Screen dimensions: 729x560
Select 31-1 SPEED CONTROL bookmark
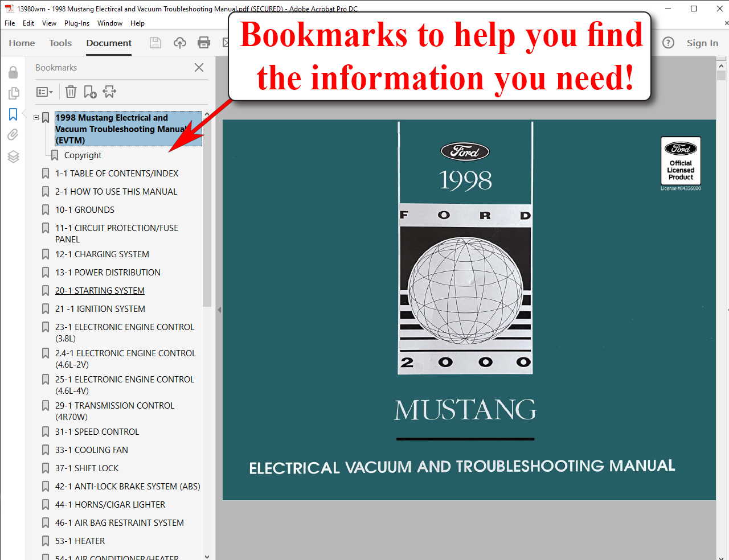[97, 432]
